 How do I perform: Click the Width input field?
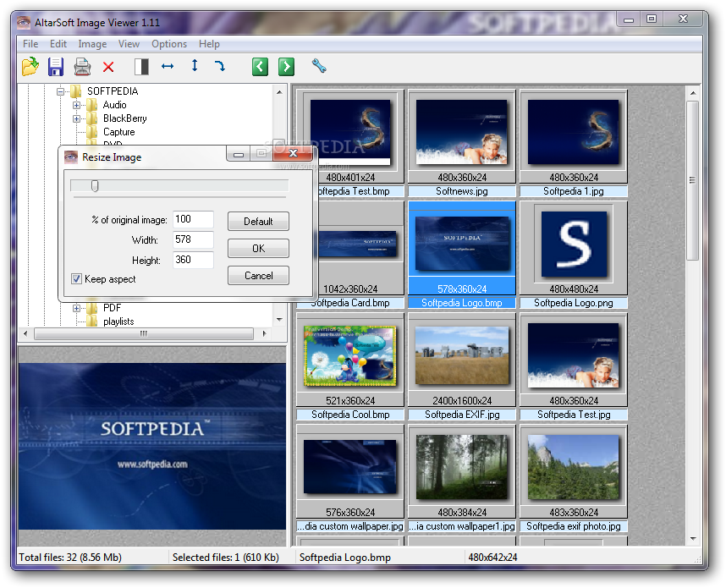[x=193, y=239]
